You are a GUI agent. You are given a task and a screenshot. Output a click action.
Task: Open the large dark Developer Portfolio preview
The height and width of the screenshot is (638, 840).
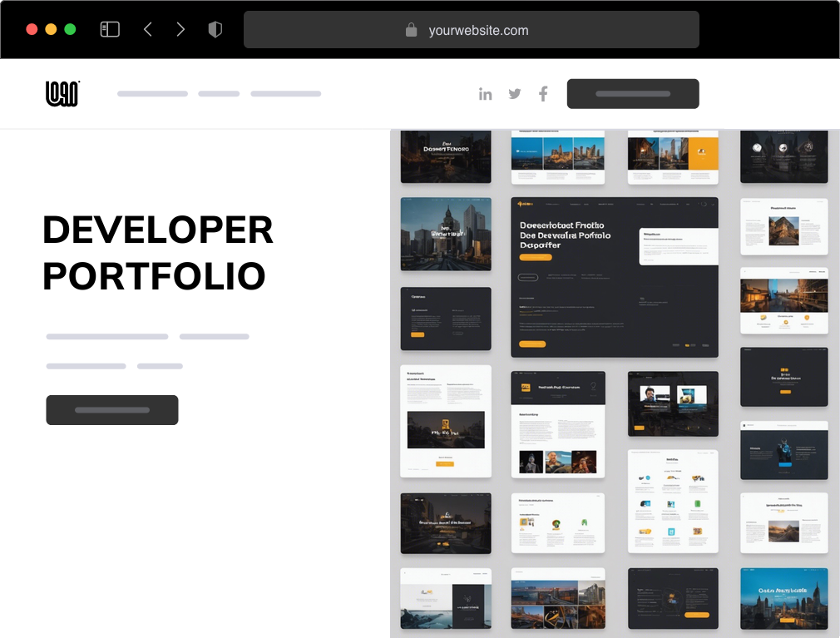click(x=615, y=276)
